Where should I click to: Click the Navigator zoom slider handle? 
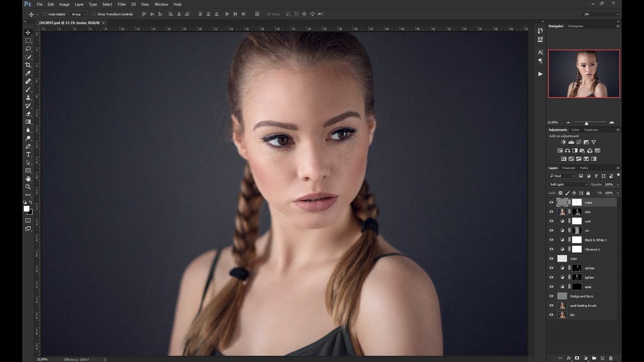586,123
